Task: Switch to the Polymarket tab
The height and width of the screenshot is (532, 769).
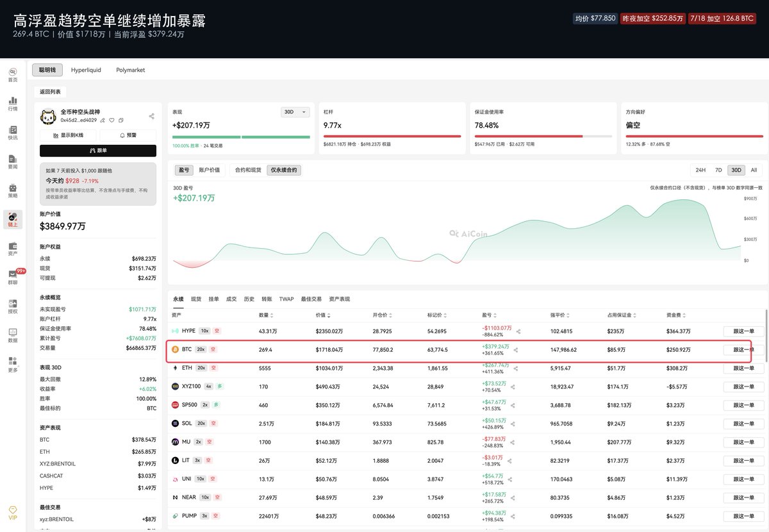Action: pos(131,70)
